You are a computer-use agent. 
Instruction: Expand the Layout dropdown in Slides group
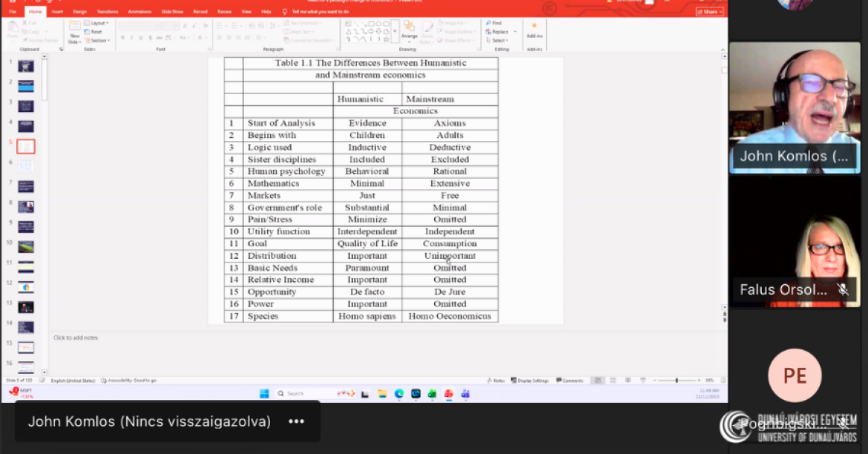click(98, 23)
